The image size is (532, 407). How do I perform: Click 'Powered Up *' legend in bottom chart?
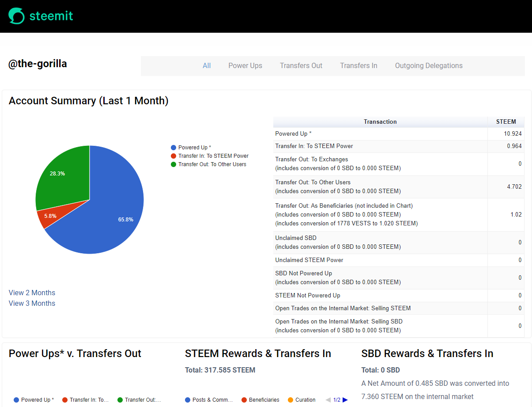click(34, 400)
